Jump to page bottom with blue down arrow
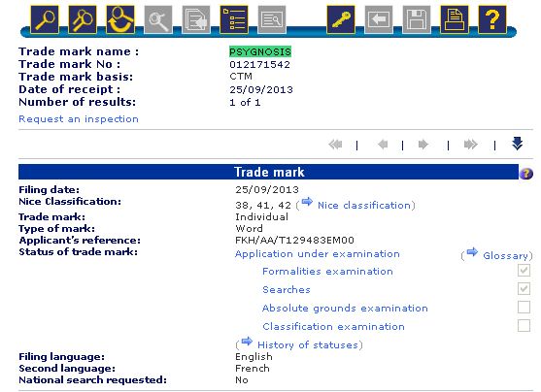Image resolution: width=541 pixels, height=392 pixels. [517, 144]
